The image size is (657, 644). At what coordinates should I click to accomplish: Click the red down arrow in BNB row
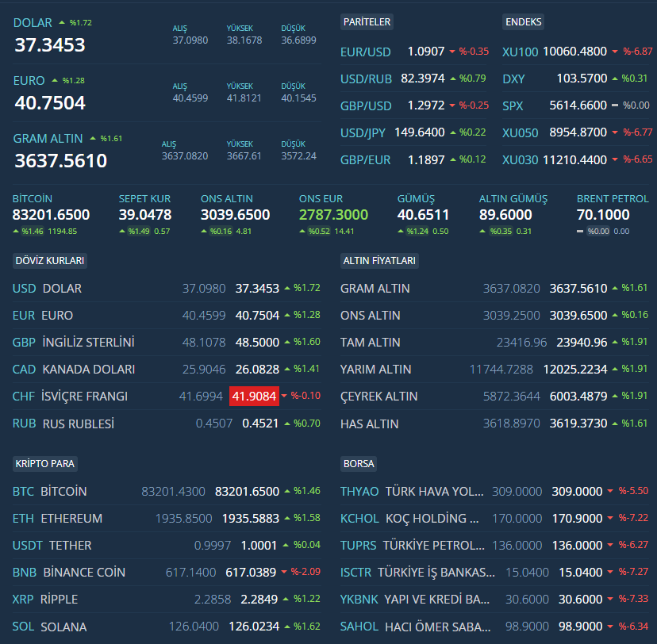click(284, 572)
